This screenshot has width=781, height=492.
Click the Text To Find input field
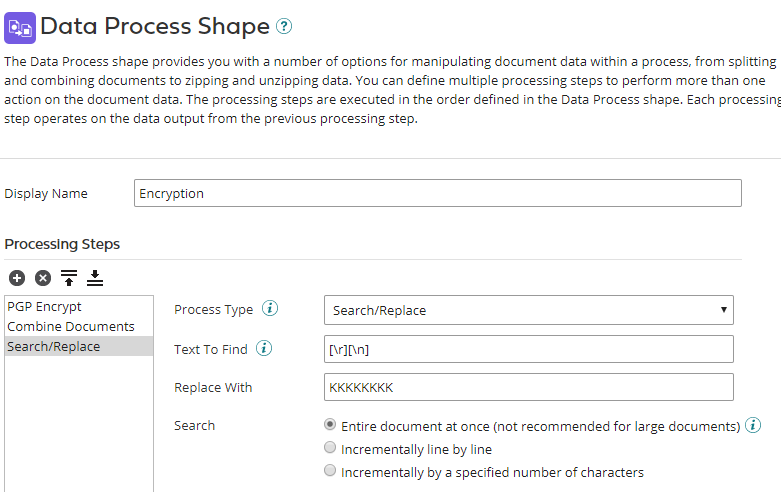click(529, 348)
